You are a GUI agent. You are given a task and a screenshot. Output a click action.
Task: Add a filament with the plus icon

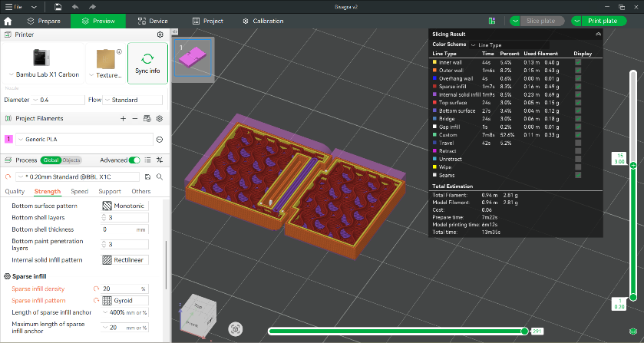tap(123, 118)
